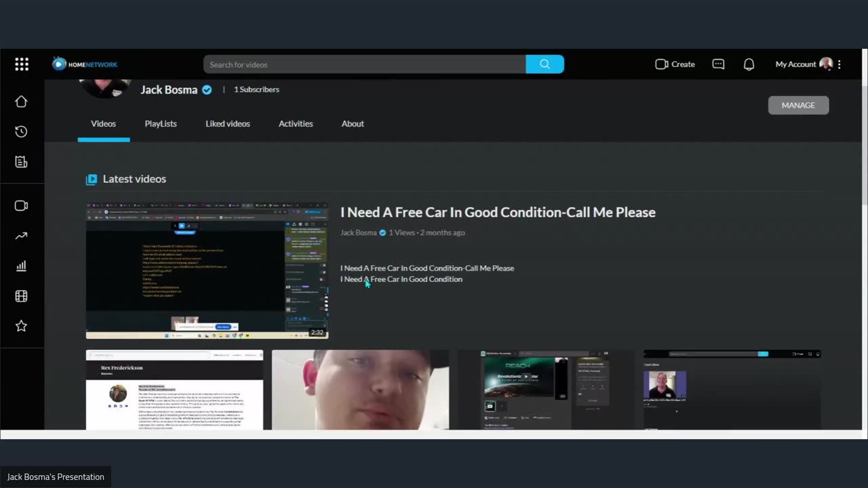Click the Jack Bosma profile picture
Viewport: 868px width, 488px height.
pos(105,88)
